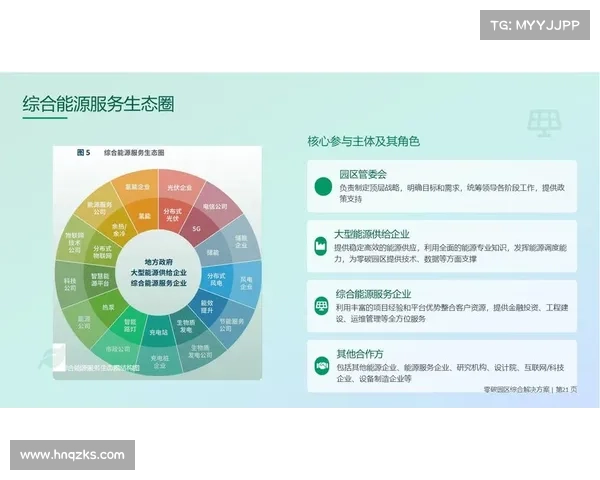Click the 热泵 inner wheel segment
This screenshot has width=600, height=480.
108,307
